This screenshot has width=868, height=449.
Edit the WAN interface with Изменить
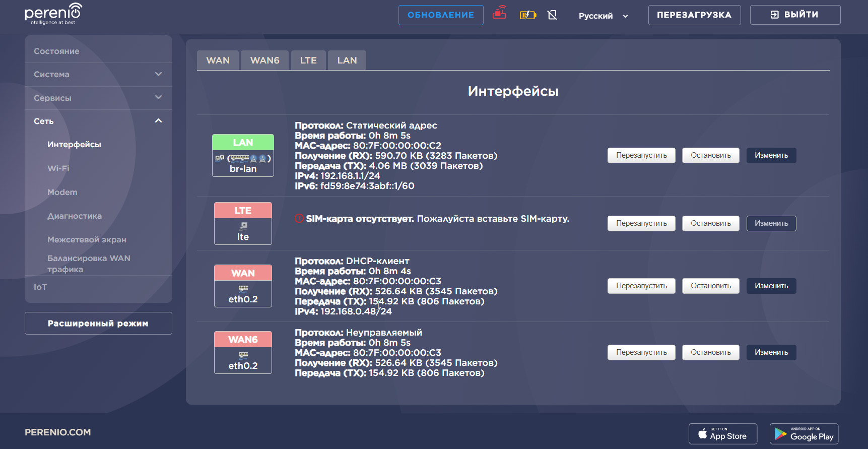pos(771,286)
